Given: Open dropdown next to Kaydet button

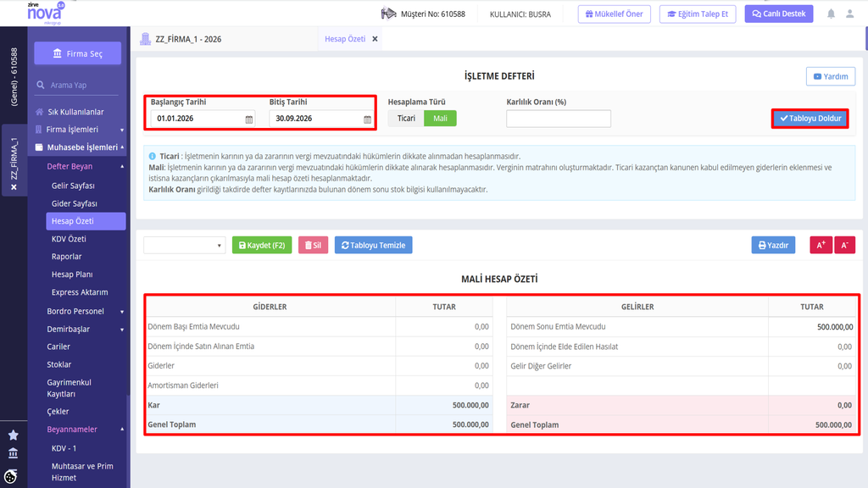Looking at the screenshot, I should tap(184, 245).
